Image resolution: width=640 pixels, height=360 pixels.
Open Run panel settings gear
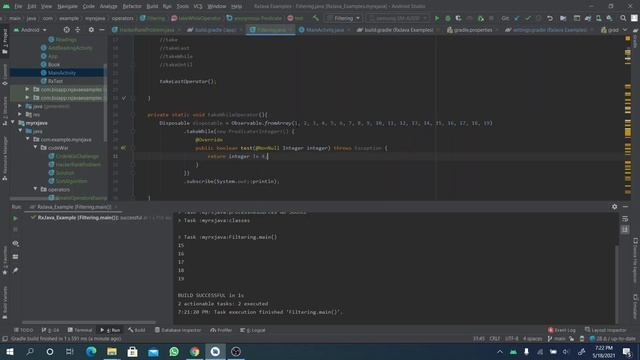(x=614, y=207)
